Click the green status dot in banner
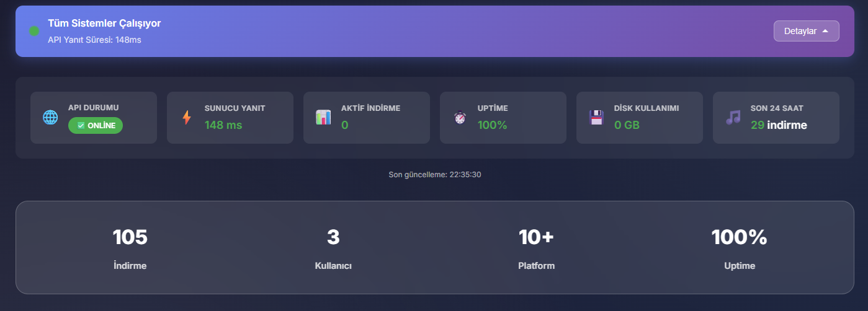The image size is (868, 311). tap(34, 31)
